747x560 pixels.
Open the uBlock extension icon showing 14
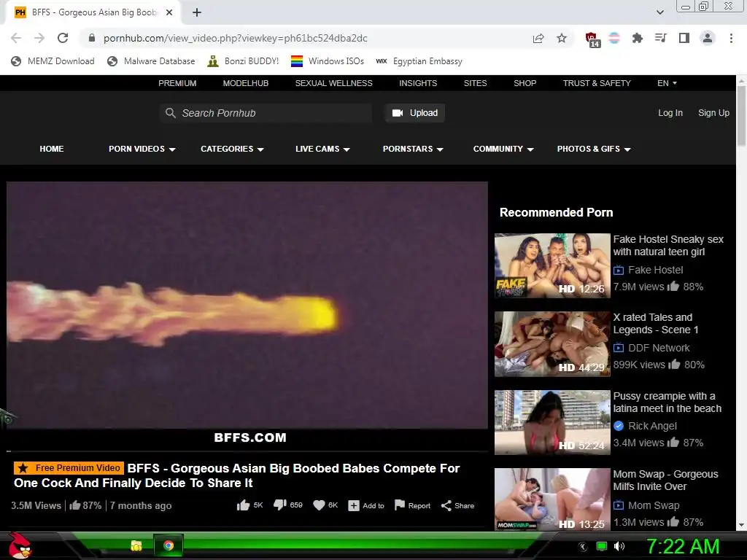click(x=592, y=39)
